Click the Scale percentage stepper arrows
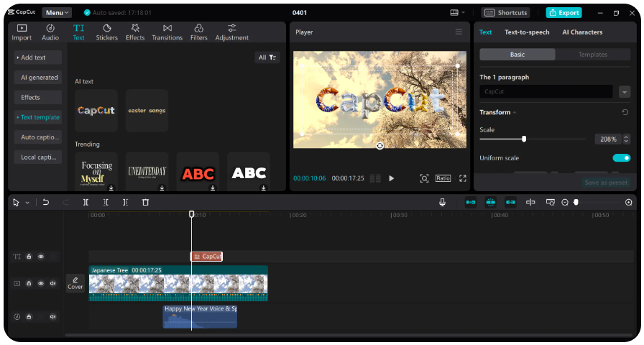Viewport: 644px width, 345px height. (626, 139)
